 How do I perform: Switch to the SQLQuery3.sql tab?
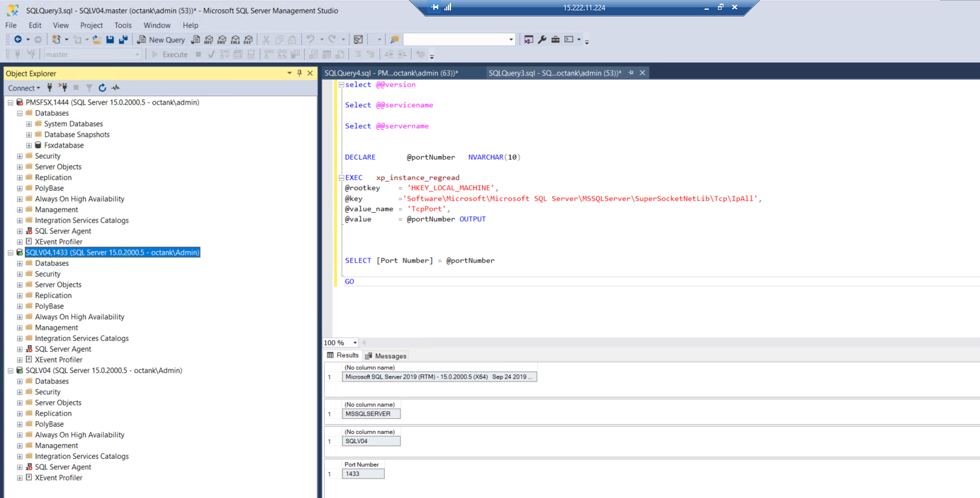point(555,73)
